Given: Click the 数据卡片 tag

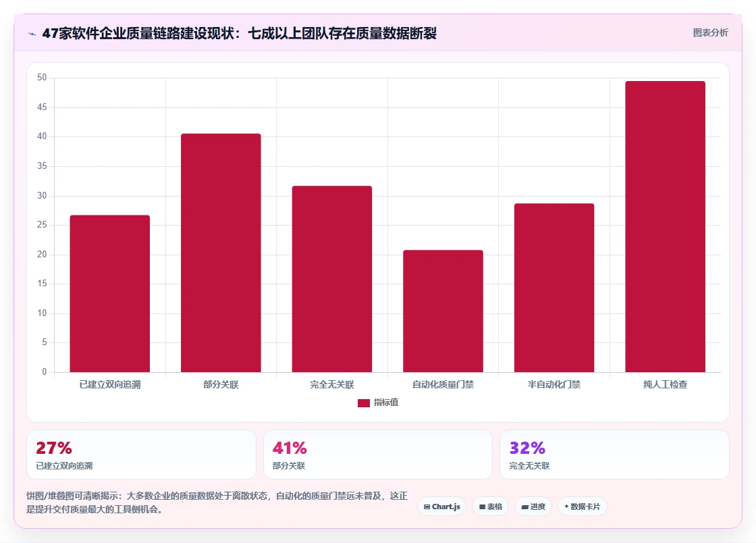Looking at the screenshot, I should (582, 507).
